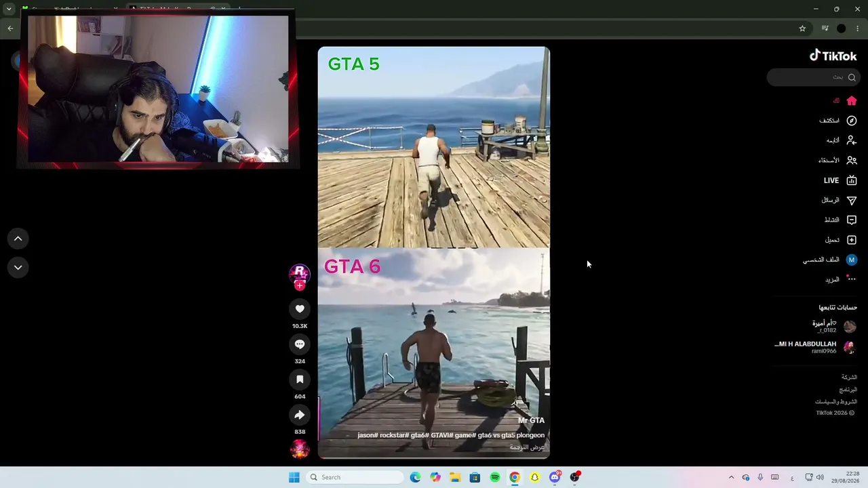
Task: Open the profile avatar with letter M
Action: pyautogui.click(x=852, y=260)
